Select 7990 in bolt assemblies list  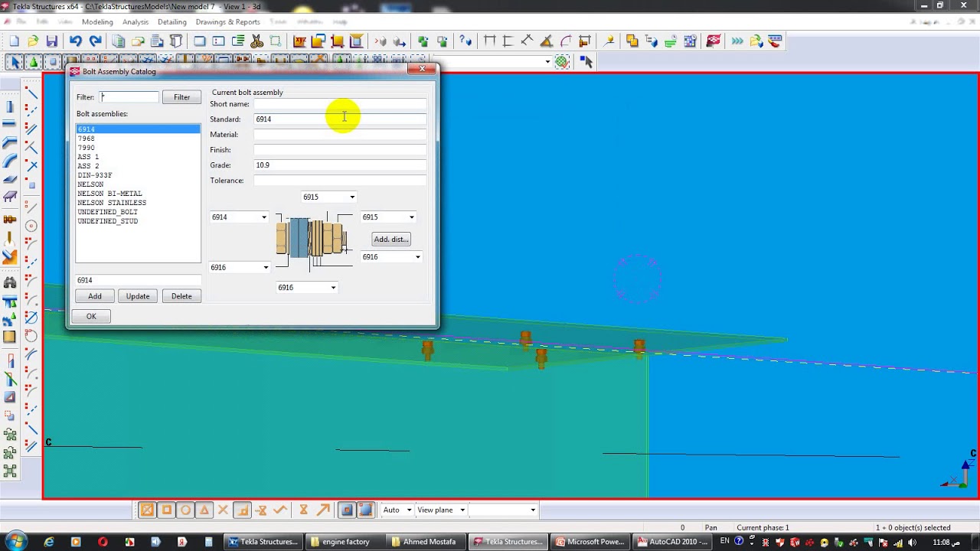138,148
